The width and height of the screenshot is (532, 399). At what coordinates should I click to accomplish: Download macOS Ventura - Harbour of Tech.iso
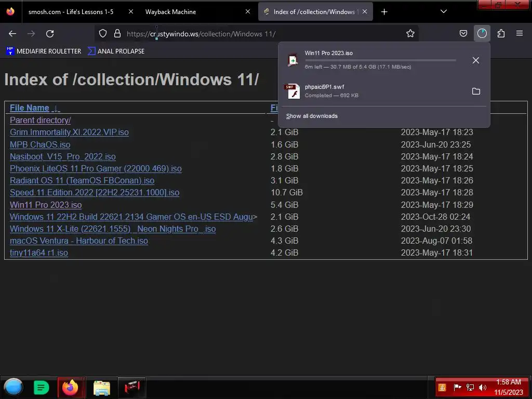(79, 241)
